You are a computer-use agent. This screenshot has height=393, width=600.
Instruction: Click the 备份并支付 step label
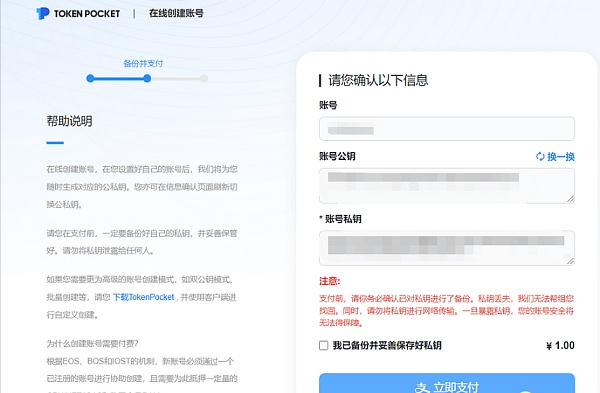[x=143, y=64]
